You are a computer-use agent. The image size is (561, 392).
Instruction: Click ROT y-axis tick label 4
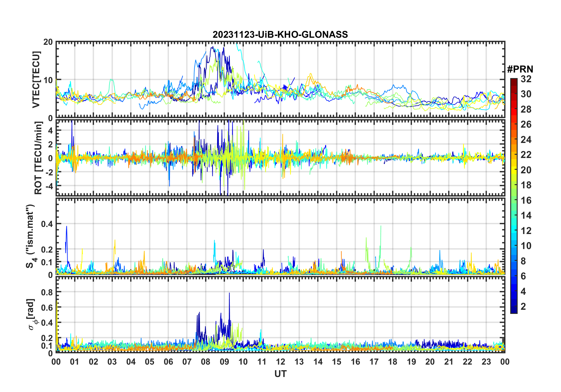(x=50, y=130)
